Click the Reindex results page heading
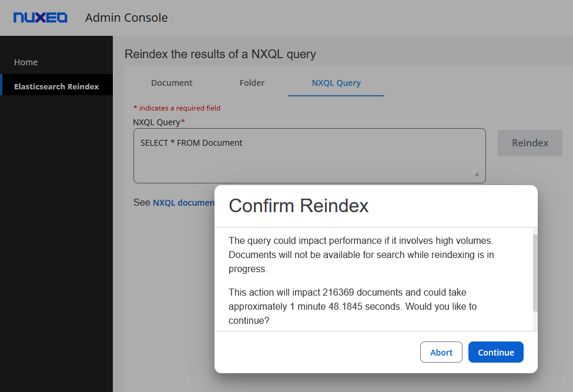573x392 pixels. pyautogui.click(x=220, y=54)
